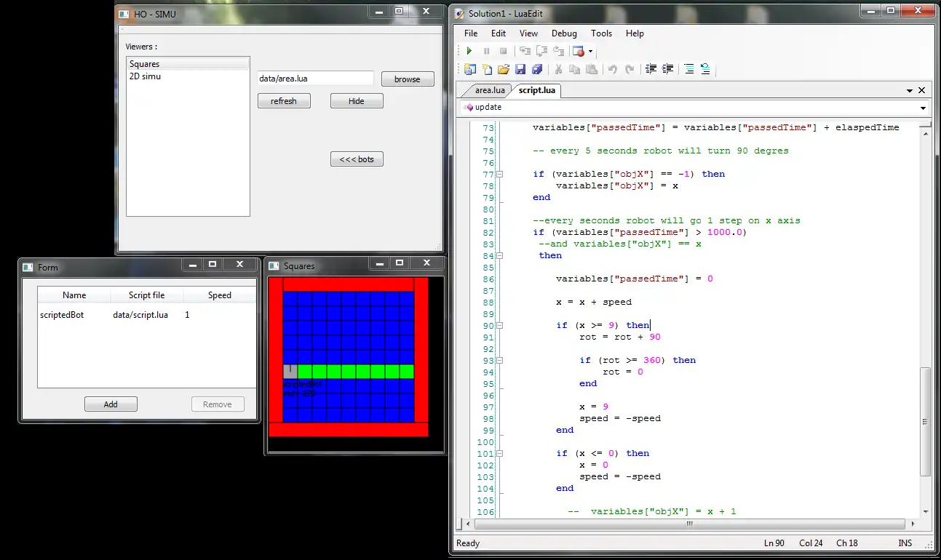Viewport: 941px width, 560px height.
Task: Click the Save file toolbar icon
Action: (x=520, y=70)
